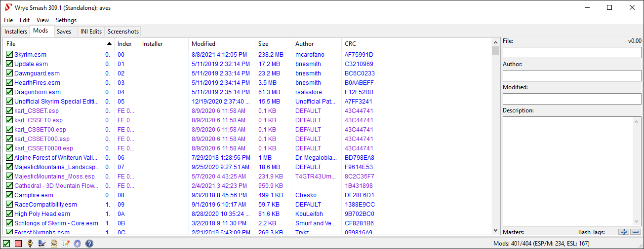This screenshot has width=644, height=249.
Task: Click the File name input field
Action: (572, 52)
